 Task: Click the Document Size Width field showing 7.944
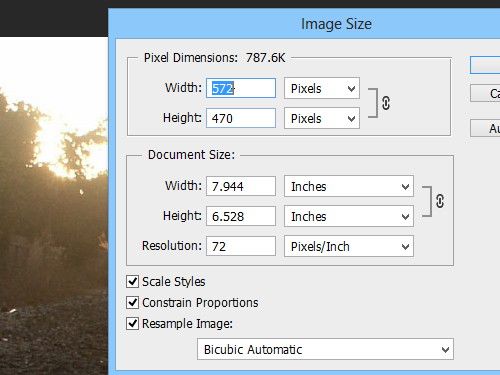pos(241,186)
